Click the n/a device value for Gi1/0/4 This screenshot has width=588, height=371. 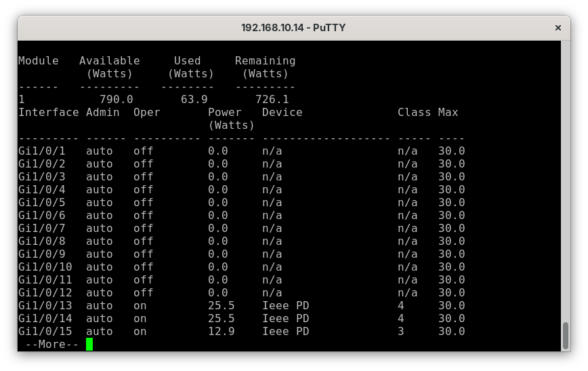pos(272,190)
